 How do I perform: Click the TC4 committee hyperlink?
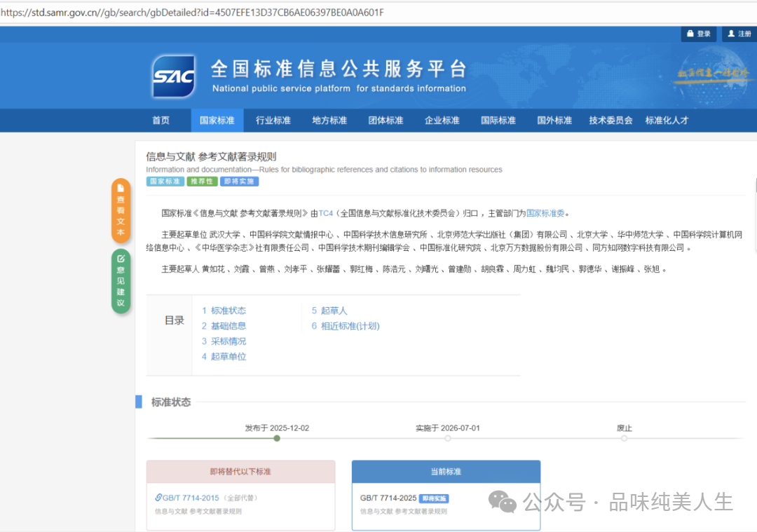point(326,213)
